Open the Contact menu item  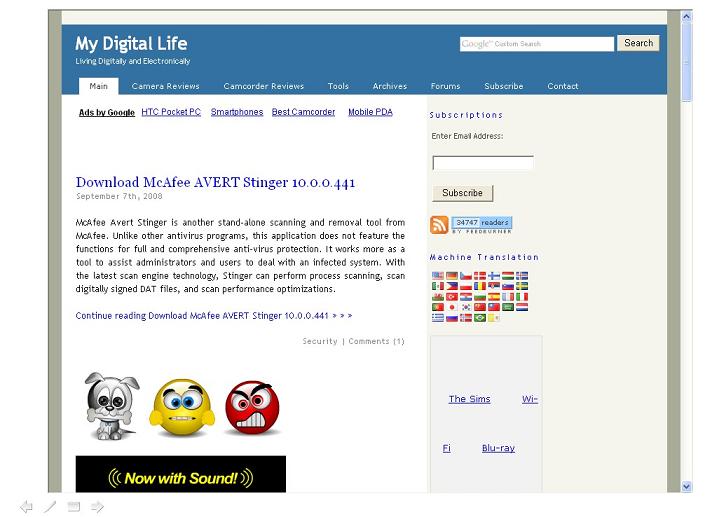click(x=563, y=86)
